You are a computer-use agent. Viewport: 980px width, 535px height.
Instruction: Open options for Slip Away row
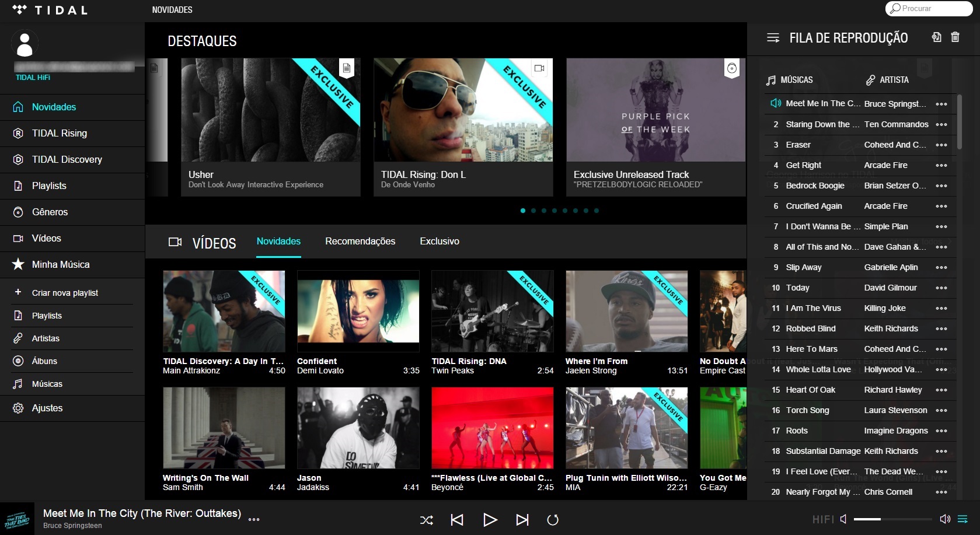[941, 268]
